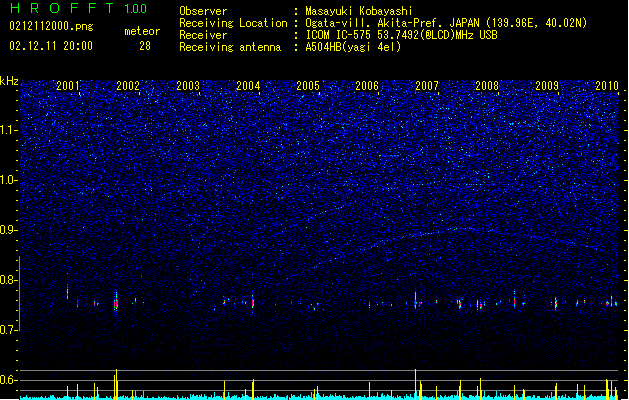Click the timestamp 02.12.11 20:00
Screen dimensions: 629x400
tap(51, 46)
